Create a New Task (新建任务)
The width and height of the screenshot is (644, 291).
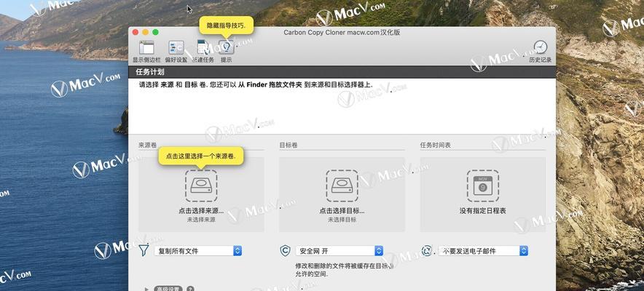[203, 47]
